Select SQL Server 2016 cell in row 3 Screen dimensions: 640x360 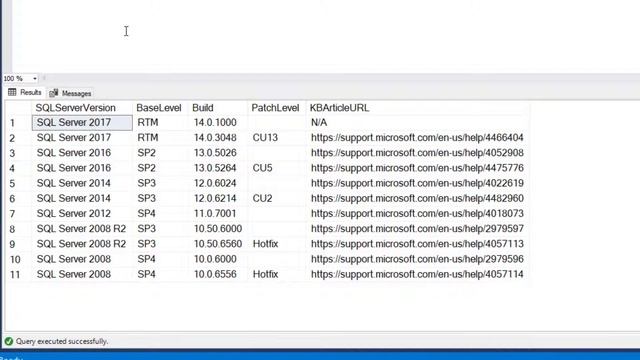pyautogui.click(x=82, y=153)
